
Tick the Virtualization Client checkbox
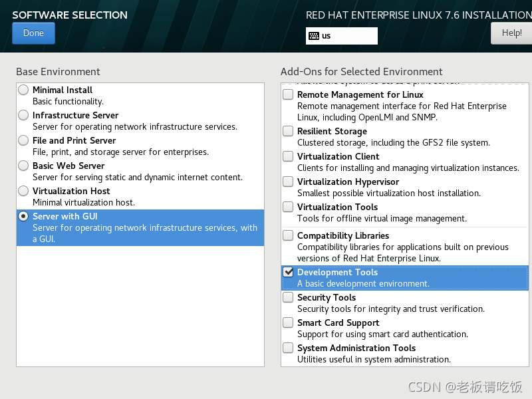pos(288,156)
